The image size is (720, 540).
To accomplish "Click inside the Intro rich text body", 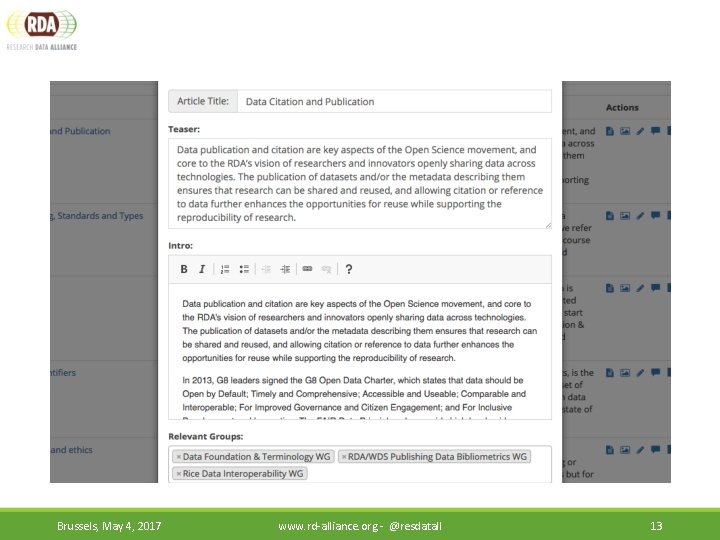I will (x=360, y=351).
